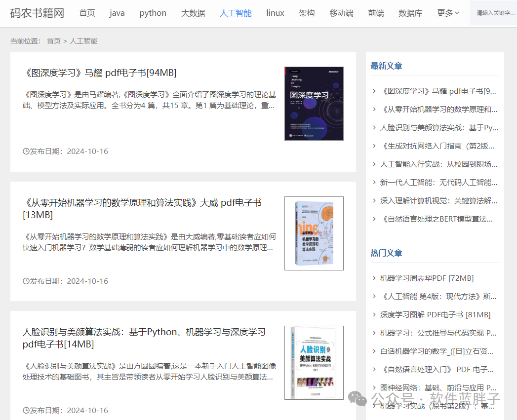Click the chevron before 《图深度学习》 sidebar item
The width and height of the screenshot is (517, 420).
click(x=374, y=91)
